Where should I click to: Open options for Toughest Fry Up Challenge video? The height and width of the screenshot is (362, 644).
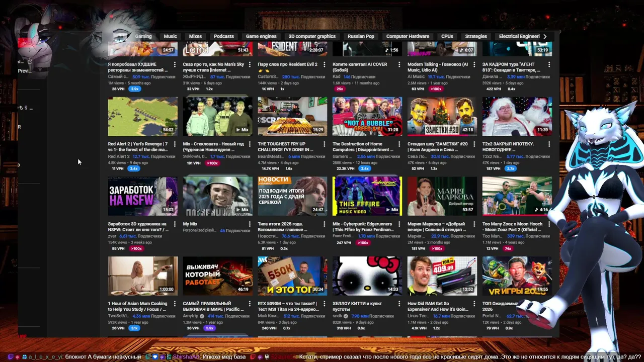(x=325, y=144)
